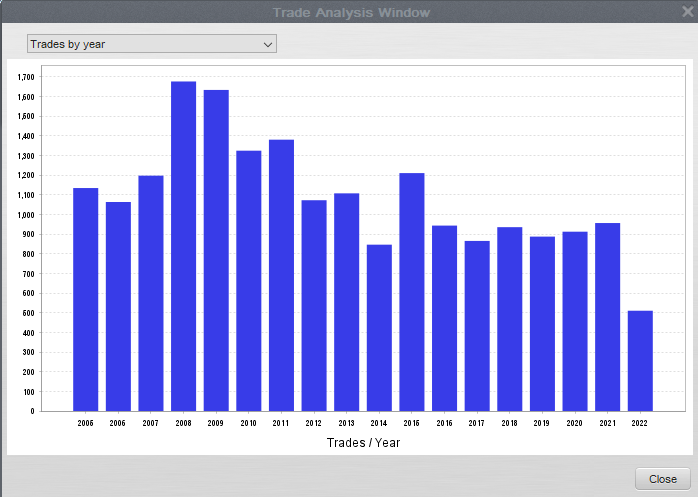This screenshot has width=698, height=497.
Task: Click the Close button
Action: (x=662, y=479)
